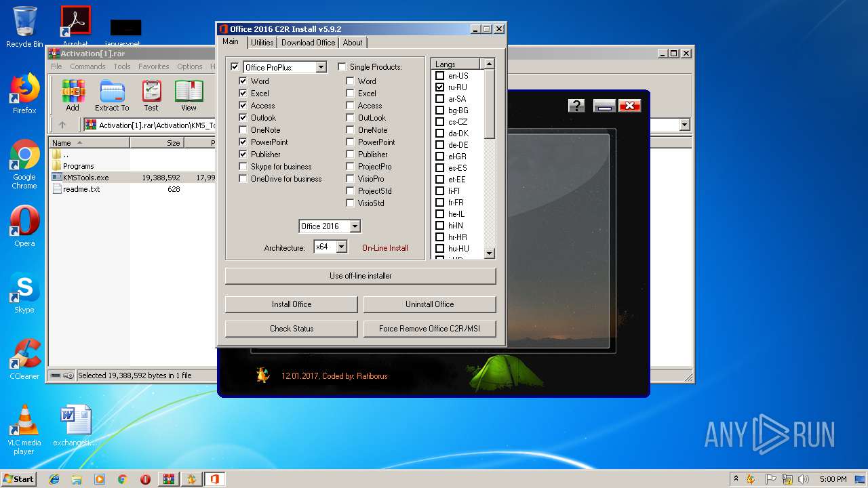Open the Architecture x64 dropdown
Image resolution: width=868 pixels, height=488 pixels.
tap(342, 247)
